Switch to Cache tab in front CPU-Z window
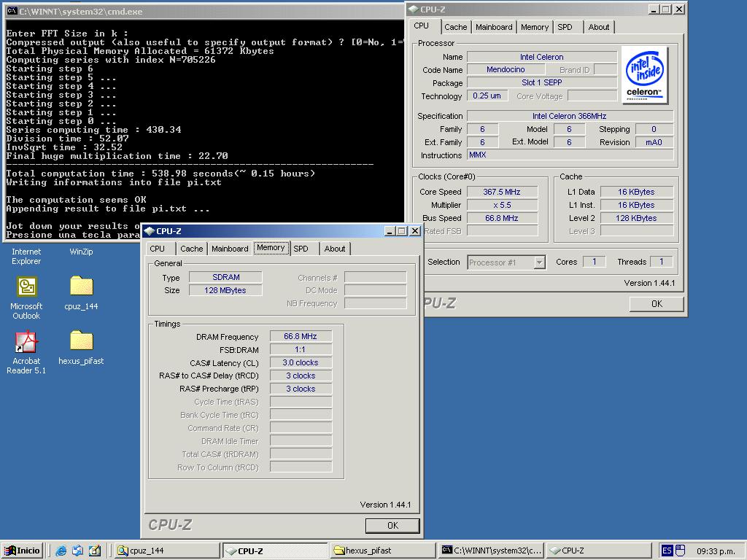 (x=192, y=249)
